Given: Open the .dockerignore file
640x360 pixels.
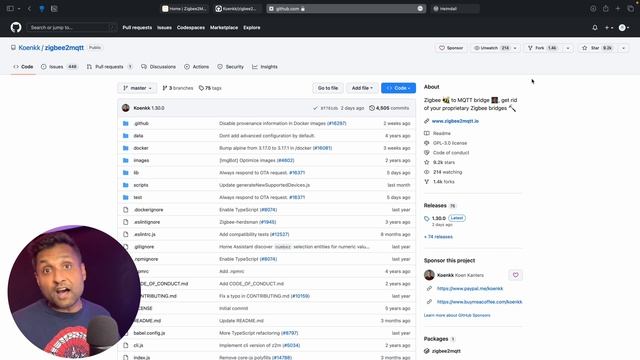Looking at the screenshot, I should point(149,210).
